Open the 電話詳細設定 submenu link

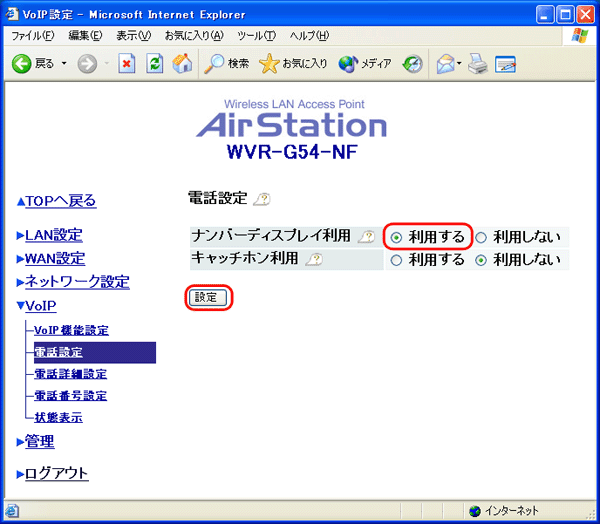point(70,374)
